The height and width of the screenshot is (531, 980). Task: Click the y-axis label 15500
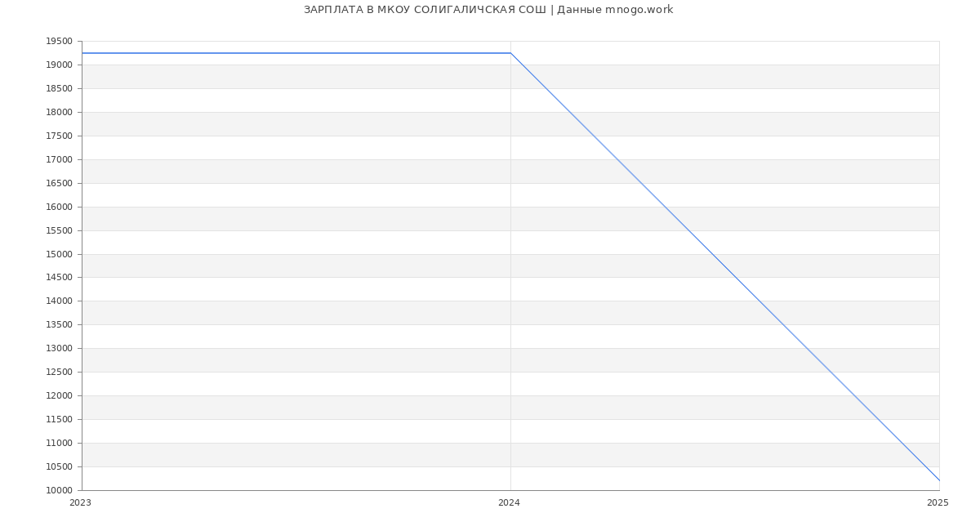click(x=60, y=231)
